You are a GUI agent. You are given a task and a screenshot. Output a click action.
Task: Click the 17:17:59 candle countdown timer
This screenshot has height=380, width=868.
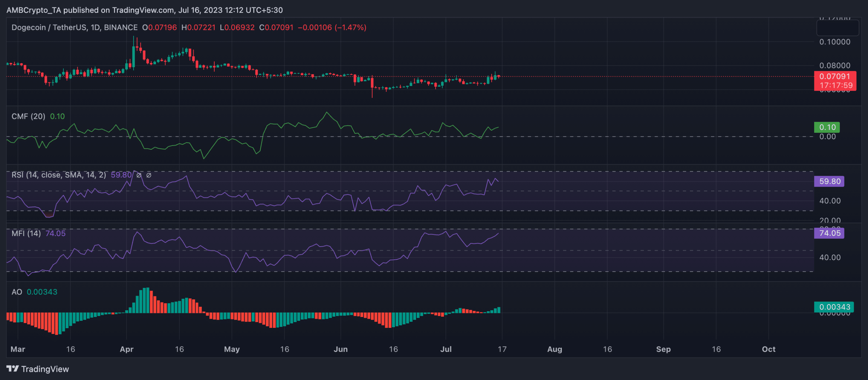point(836,86)
